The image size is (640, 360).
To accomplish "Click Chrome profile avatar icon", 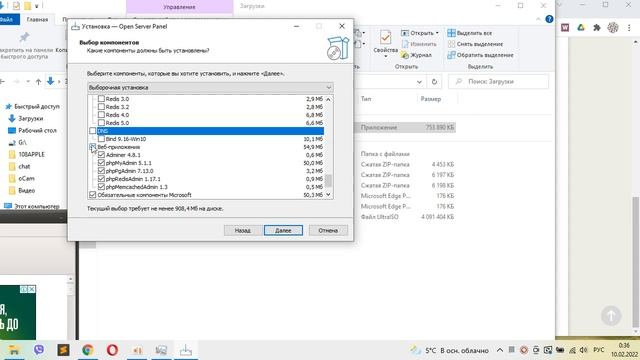I will (x=613, y=27).
